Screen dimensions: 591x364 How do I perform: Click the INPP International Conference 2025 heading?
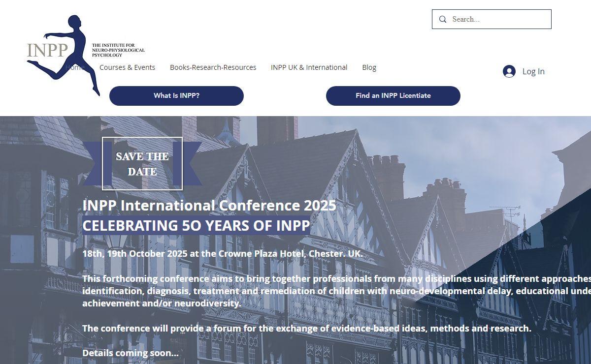(x=209, y=205)
